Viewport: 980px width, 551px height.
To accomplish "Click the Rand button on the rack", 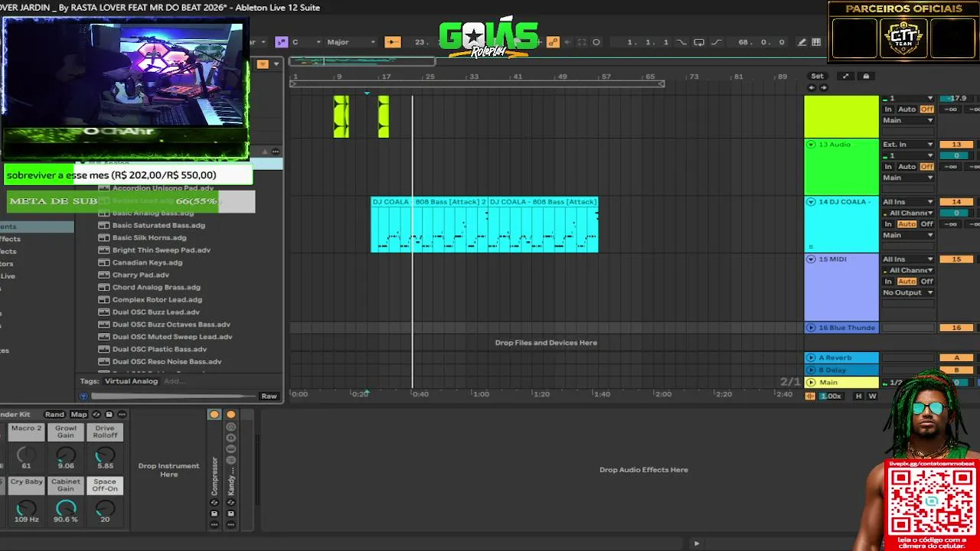I will 54,414.
